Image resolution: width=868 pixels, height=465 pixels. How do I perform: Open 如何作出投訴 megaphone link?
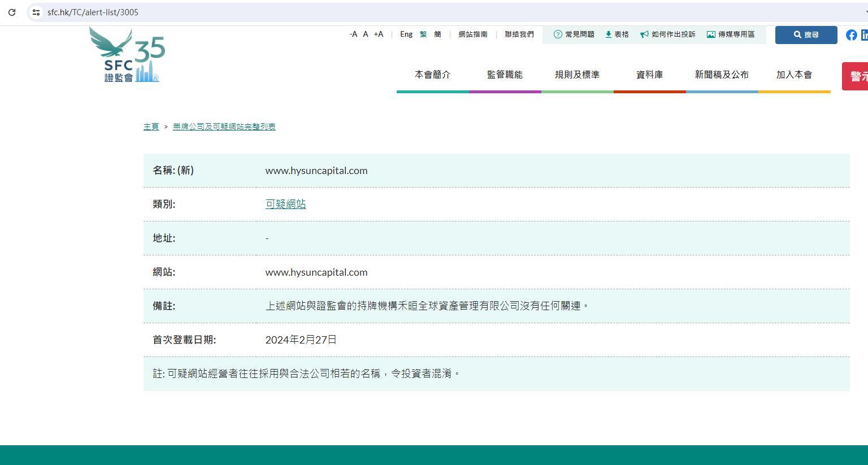[667, 34]
